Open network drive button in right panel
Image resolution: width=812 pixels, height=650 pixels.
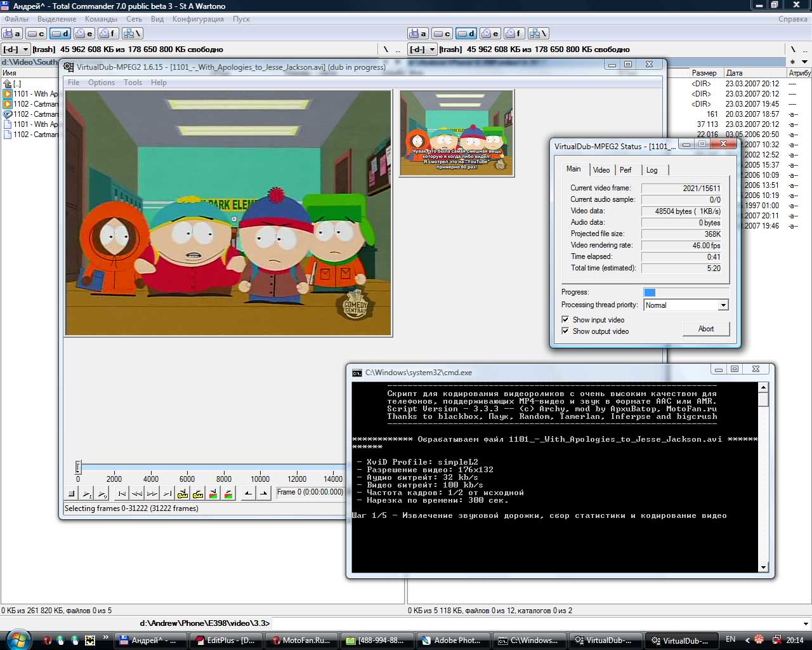[x=539, y=34]
